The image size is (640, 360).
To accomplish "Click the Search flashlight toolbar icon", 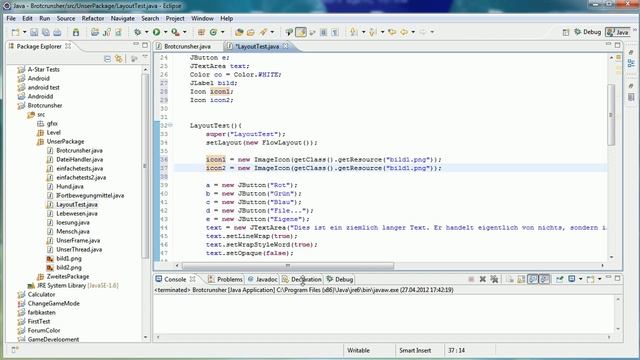I will (x=263, y=32).
